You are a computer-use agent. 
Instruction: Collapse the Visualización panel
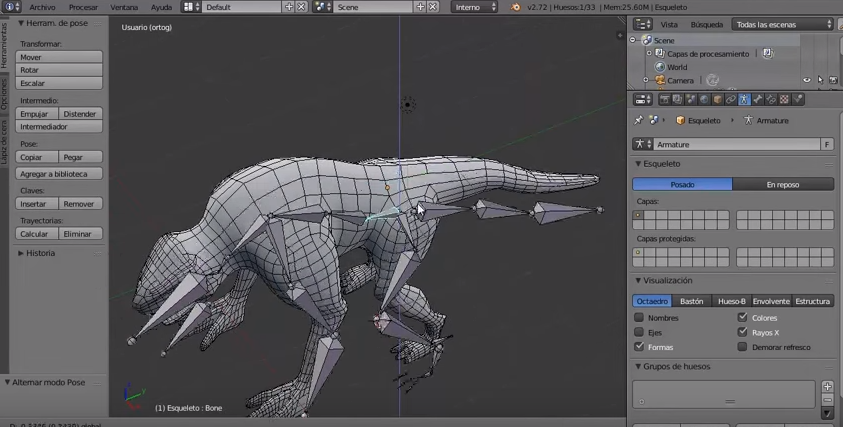point(638,280)
